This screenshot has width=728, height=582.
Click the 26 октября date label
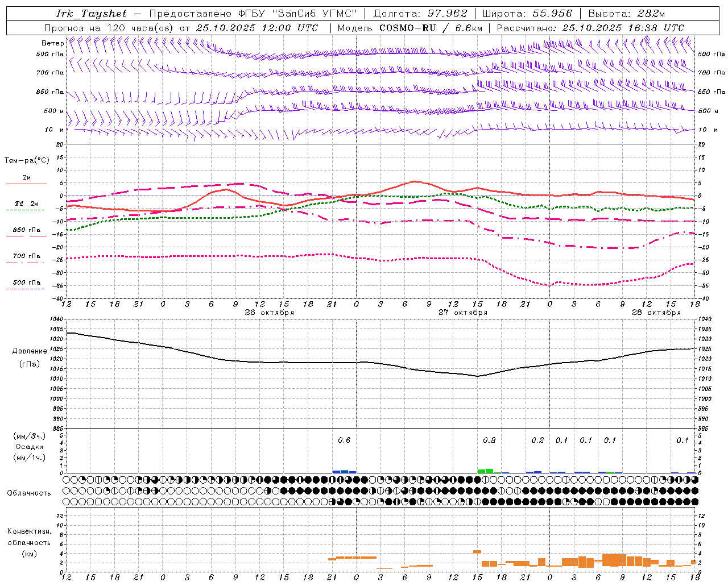(270, 312)
